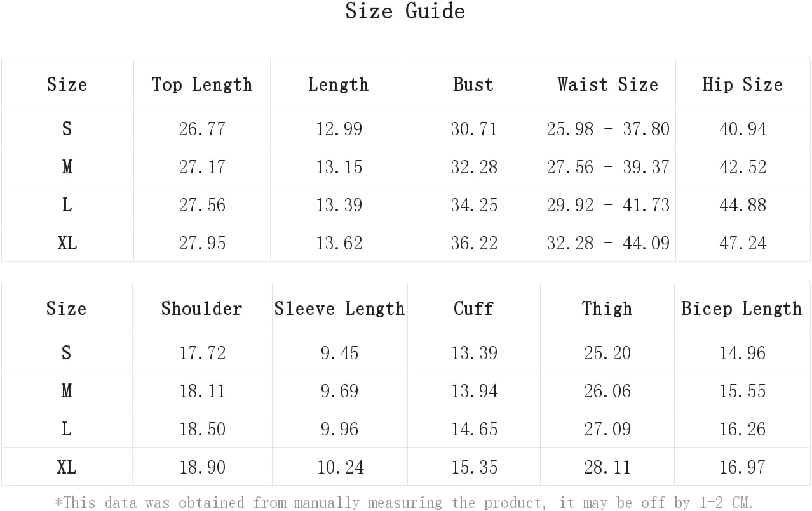Click thigh value 26.06
The image size is (812, 511).
(x=607, y=391)
